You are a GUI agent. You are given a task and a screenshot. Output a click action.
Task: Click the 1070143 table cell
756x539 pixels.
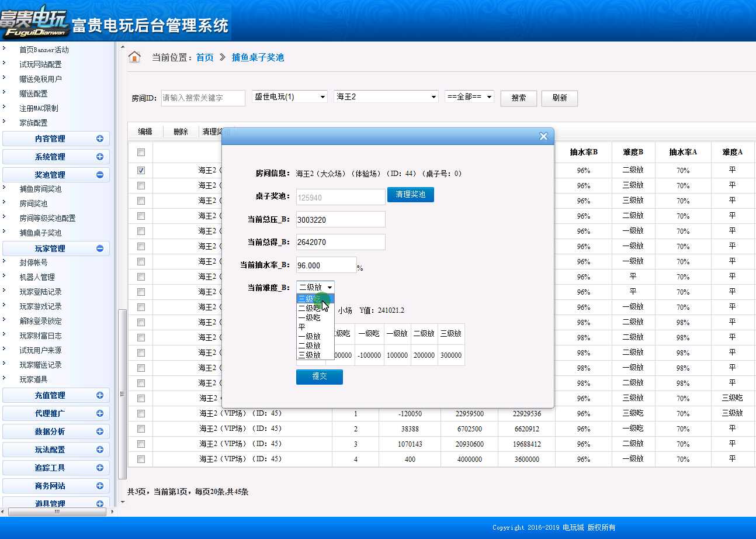[410, 444]
